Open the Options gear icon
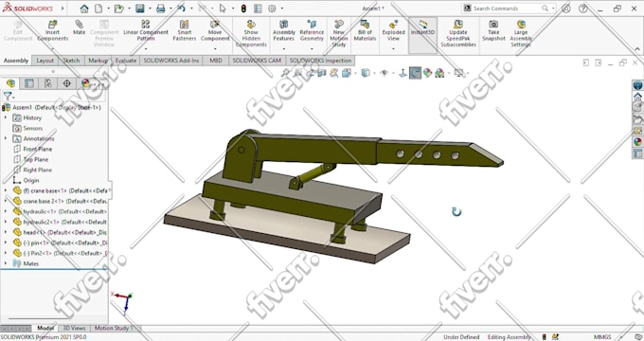Image resolution: width=644 pixels, height=341 pixels. 272,9
